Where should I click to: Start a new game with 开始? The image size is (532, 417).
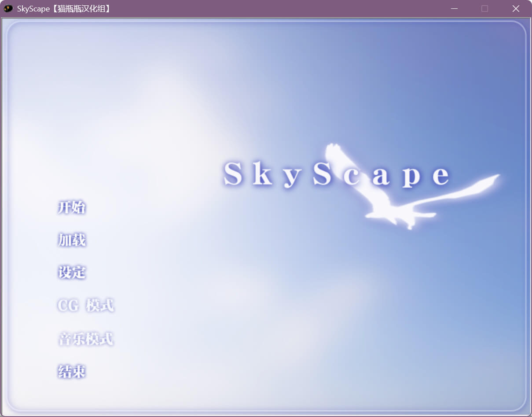(x=71, y=207)
